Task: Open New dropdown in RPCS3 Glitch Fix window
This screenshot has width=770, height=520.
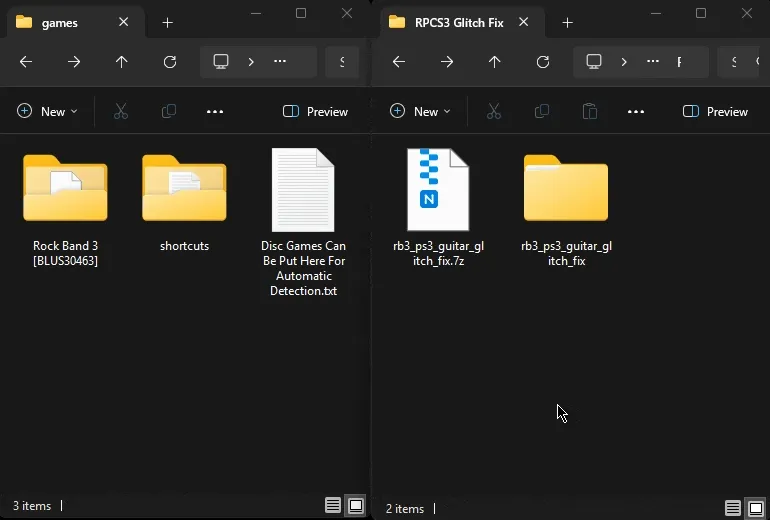Action: 420,111
